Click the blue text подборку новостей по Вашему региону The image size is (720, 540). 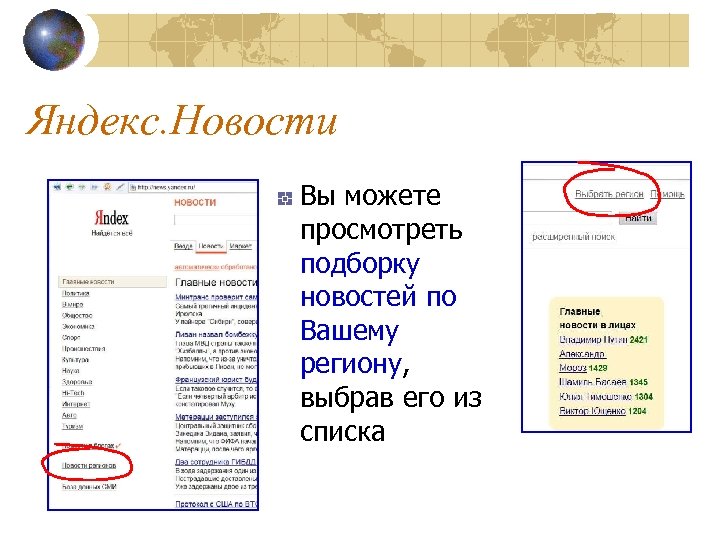378,314
